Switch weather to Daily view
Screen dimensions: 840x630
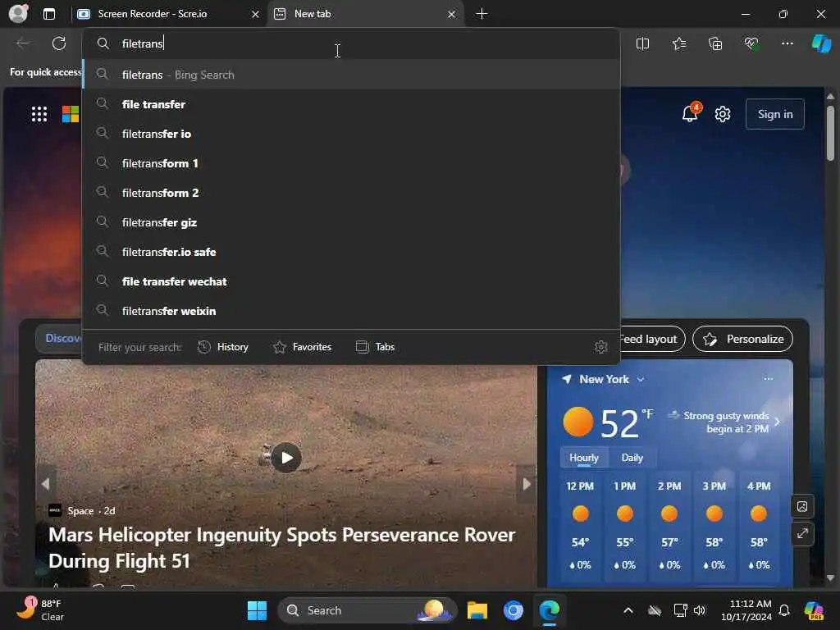(x=632, y=458)
